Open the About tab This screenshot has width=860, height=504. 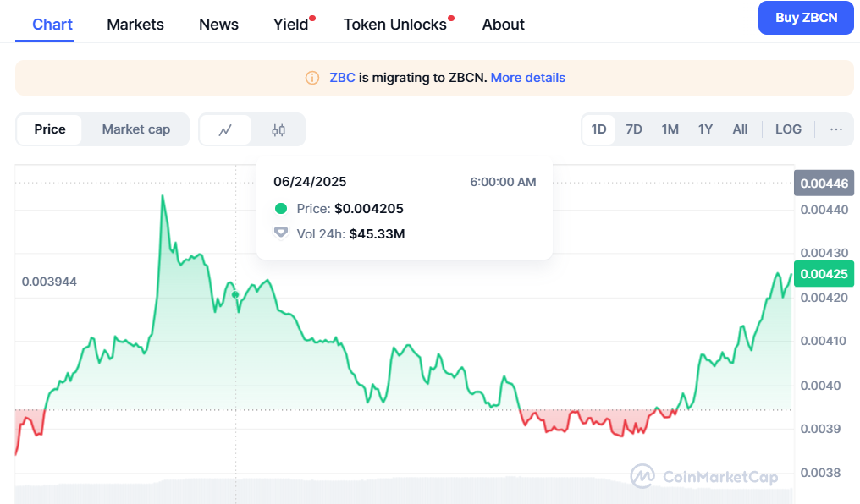(x=503, y=25)
